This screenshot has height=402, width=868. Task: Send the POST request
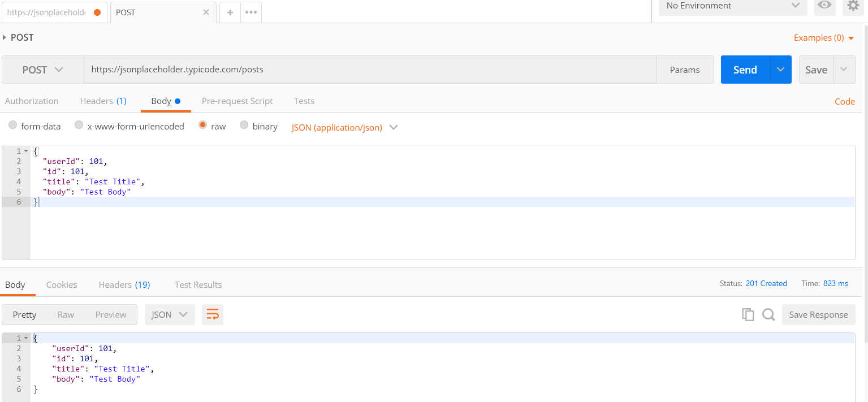(745, 69)
